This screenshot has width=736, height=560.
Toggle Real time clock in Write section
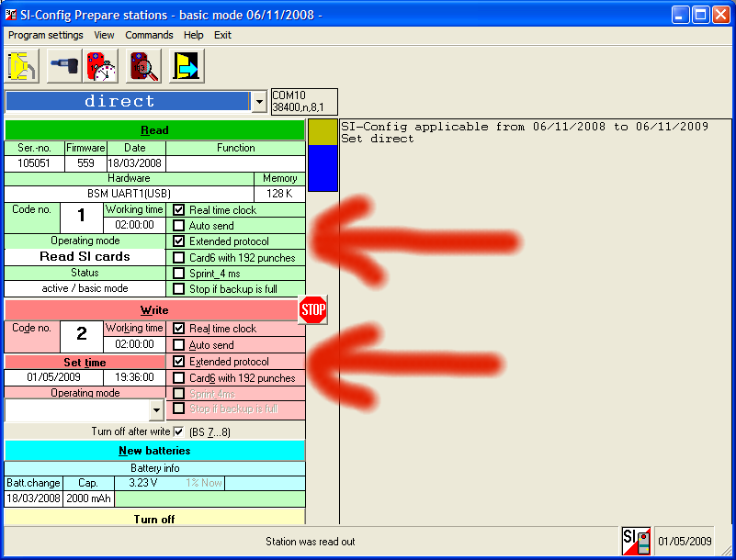(178, 329)
